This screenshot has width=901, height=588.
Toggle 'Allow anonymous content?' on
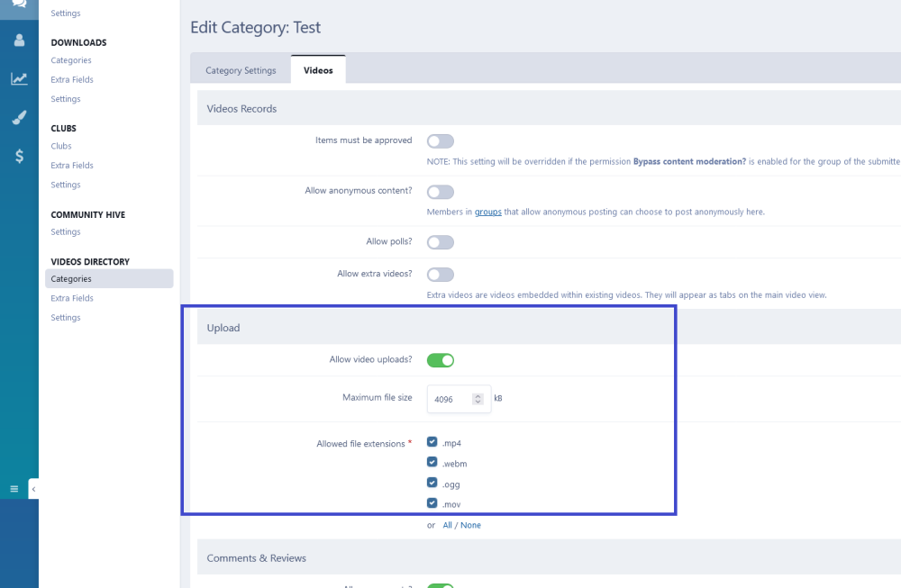tap(440, 191)
